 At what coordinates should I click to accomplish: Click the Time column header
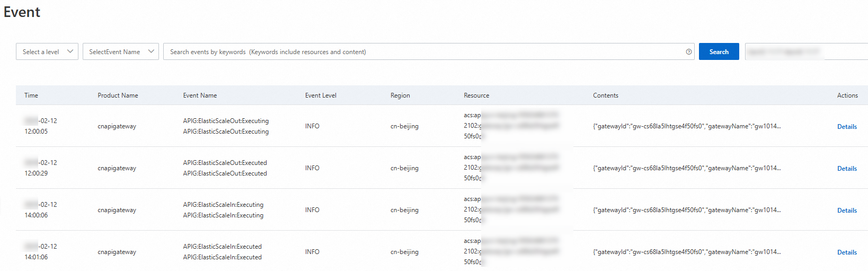click(x=31, y=95)
